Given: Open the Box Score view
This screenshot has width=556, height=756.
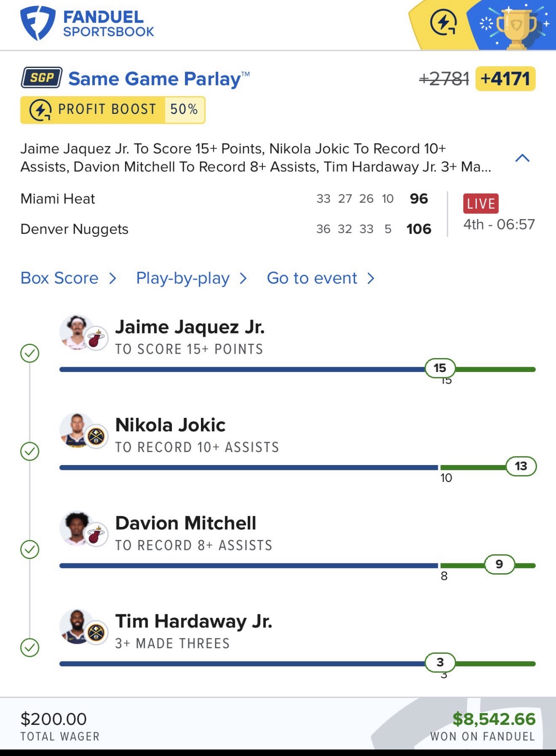Looking at the screenshot, I should pyautogui.click(x=60, y=278).
